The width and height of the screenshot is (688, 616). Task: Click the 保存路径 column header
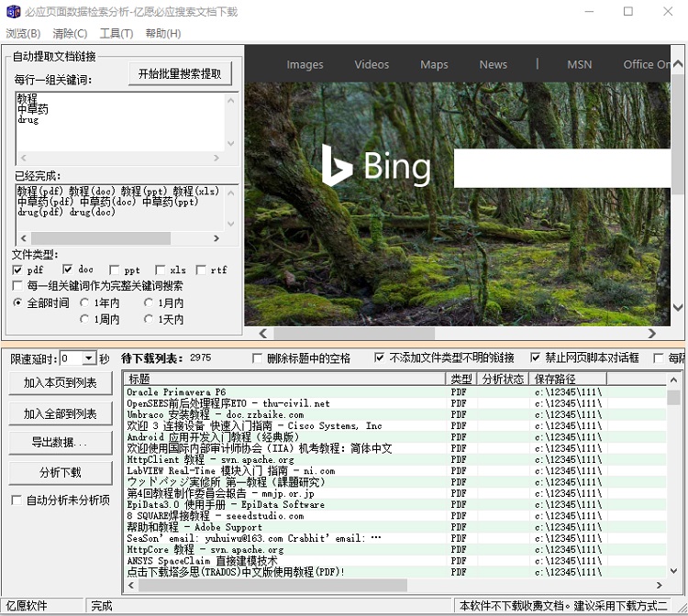pos(568,379)
